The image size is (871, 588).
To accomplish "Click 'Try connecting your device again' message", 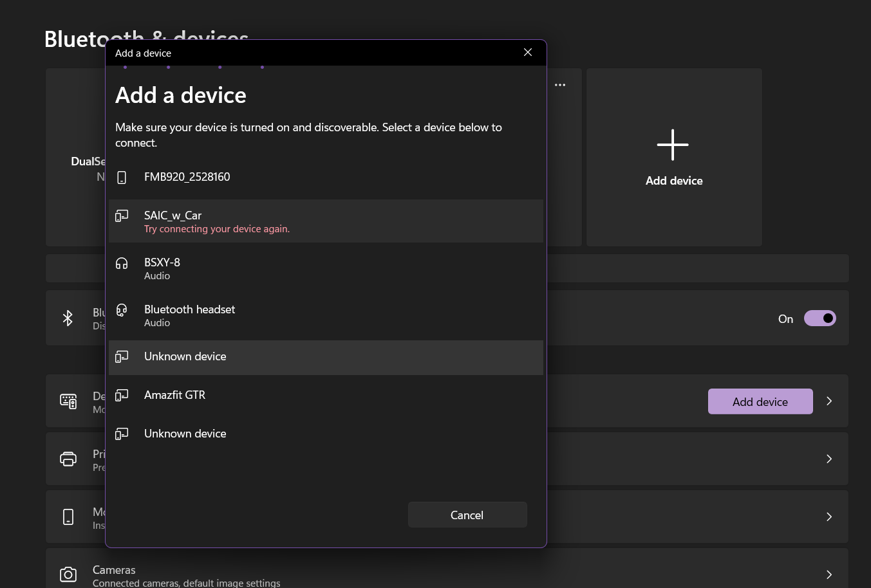I will point(217,229).
